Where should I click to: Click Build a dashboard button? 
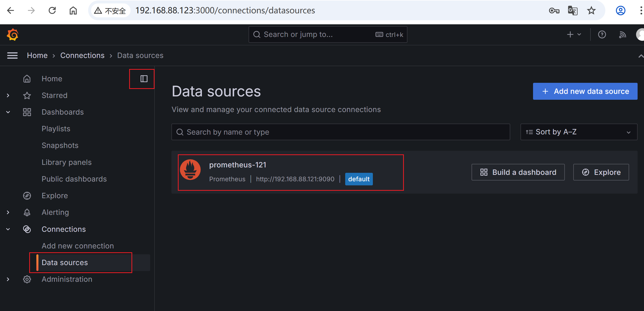518,172
